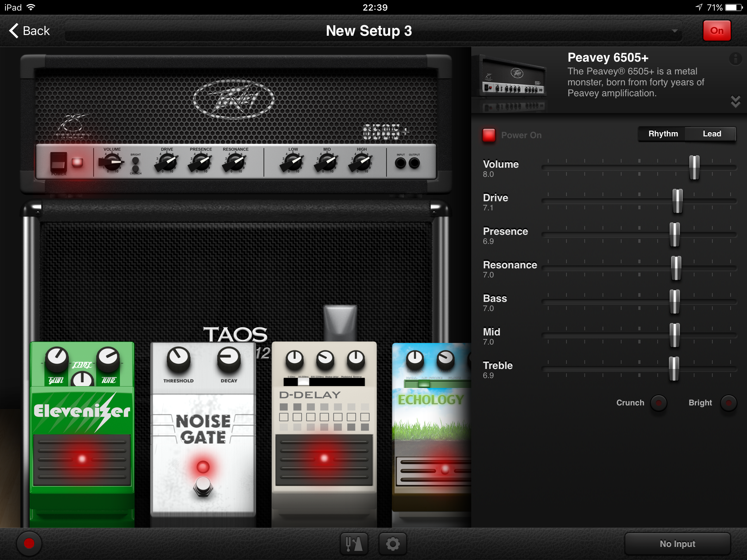Screen dimensions: 747x560
Task: Switch to the Rhythm channel
Action: (x=663, y=134)
